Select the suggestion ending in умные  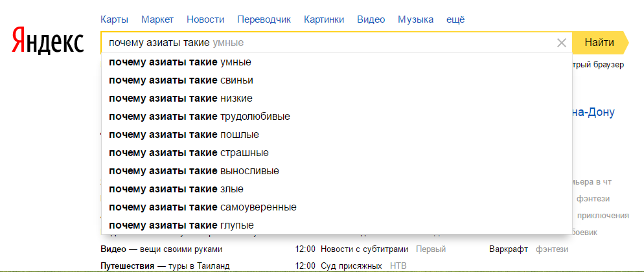tap(180, 62)
